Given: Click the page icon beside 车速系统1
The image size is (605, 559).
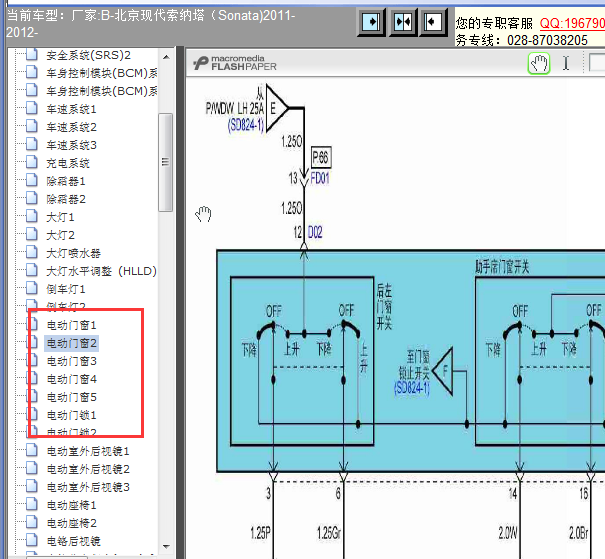Looking at the screenshot, I should coord(32,109).
